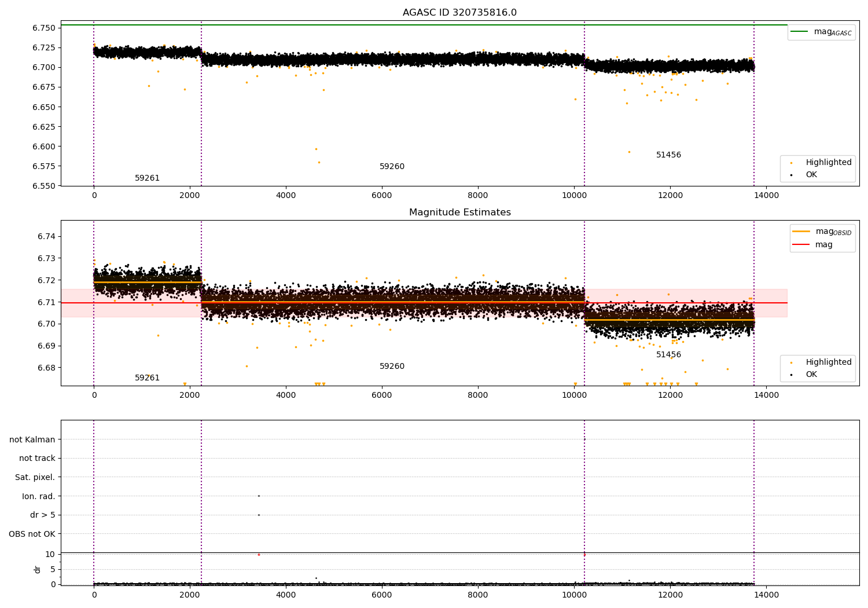This screenshot has height=608, width=868.
Task: Click the 4000 x-tick under the bottom plot
Action: tap(286, 595)
